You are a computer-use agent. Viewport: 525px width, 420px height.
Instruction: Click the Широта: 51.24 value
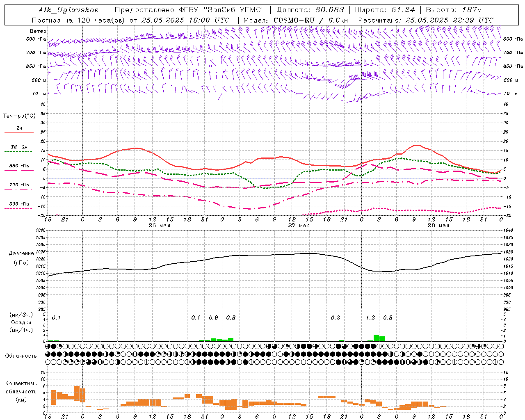[385, 10]
